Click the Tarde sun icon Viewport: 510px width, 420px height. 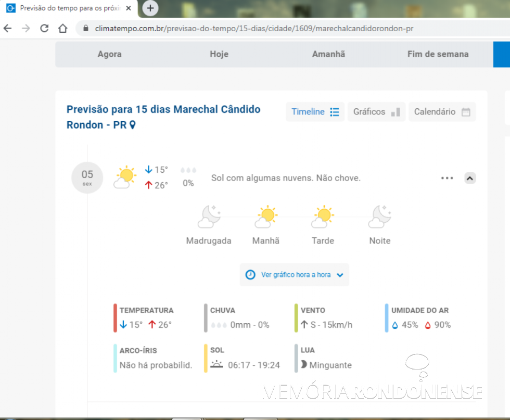point(323,217)
